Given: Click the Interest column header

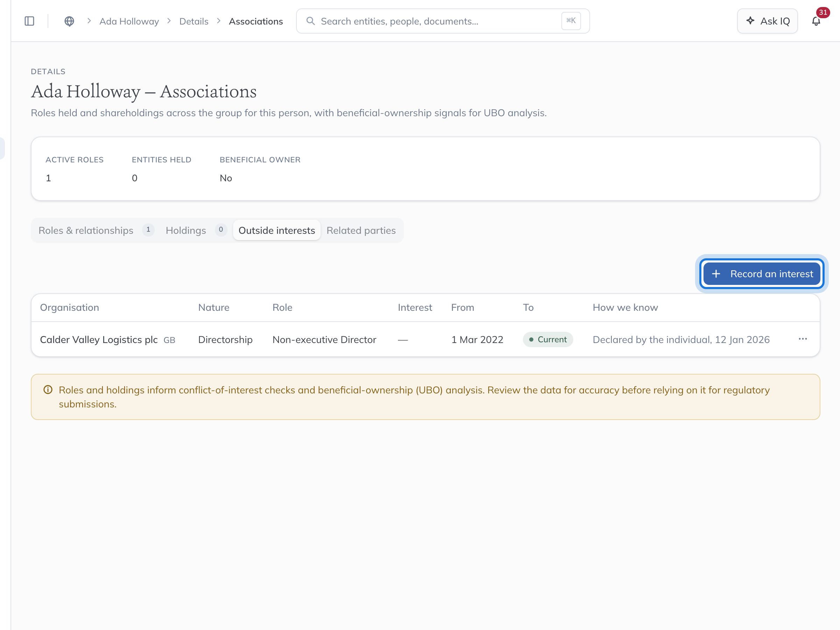Looking at the screenshot, I should coord(415,308).
